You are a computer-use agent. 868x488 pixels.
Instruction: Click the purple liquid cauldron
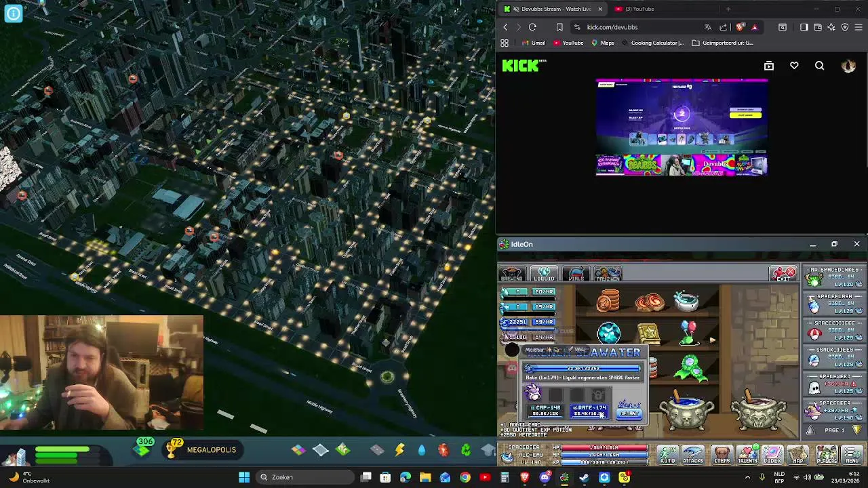pos(759,409)
